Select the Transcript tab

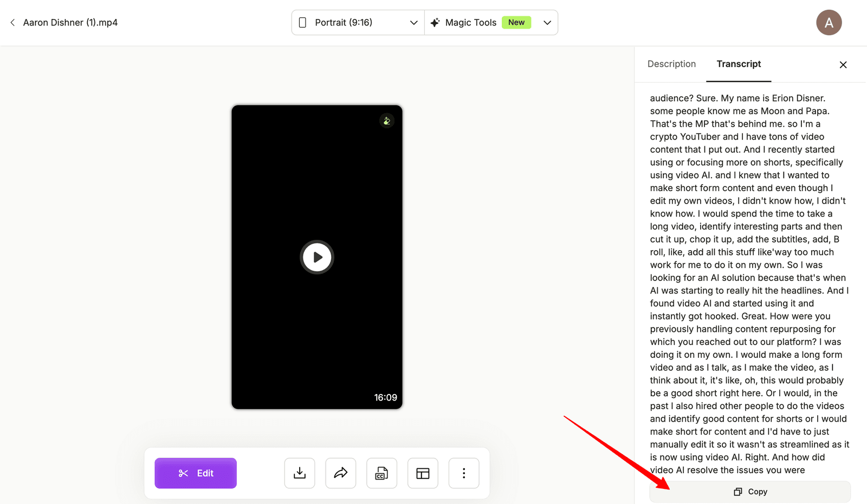click(x=739, y=64)
